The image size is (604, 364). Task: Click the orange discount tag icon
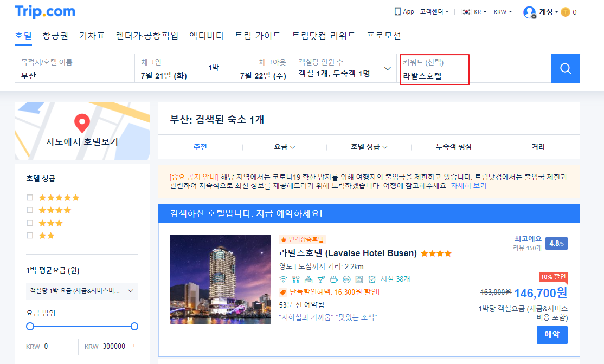click(x=282, y=292)
